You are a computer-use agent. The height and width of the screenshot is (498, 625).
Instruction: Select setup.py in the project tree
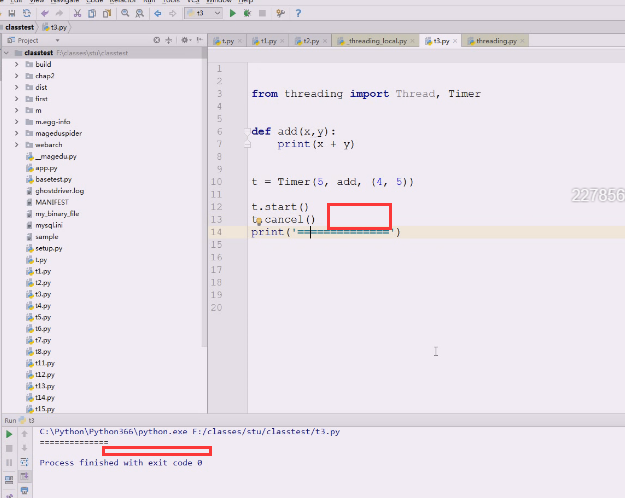[44, 248]
